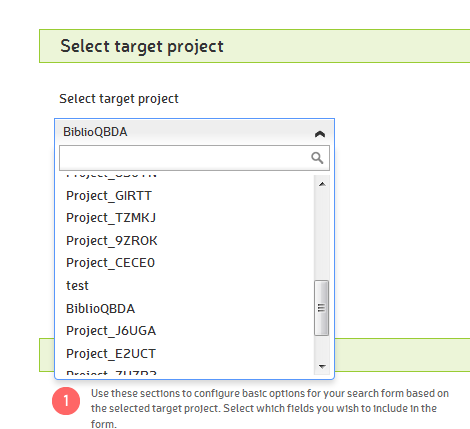
Task: Click the Select target project green header
Action: 255,46
